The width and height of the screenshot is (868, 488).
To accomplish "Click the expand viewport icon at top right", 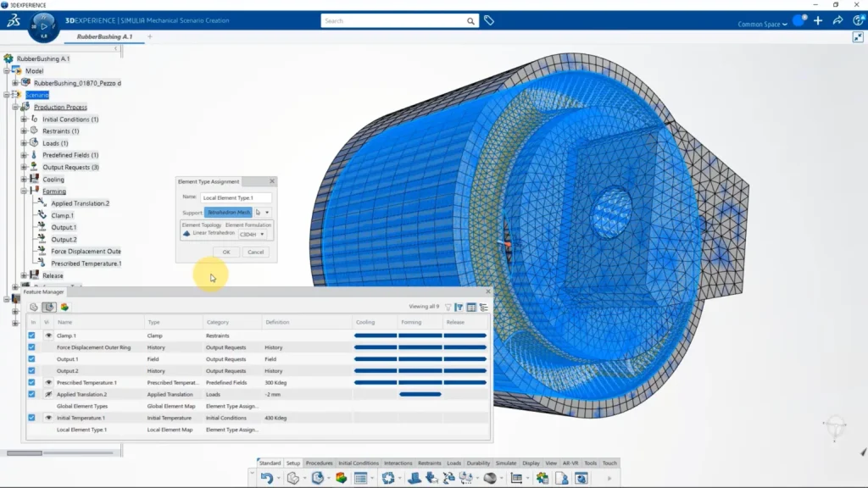I will [x=858, y=37].
